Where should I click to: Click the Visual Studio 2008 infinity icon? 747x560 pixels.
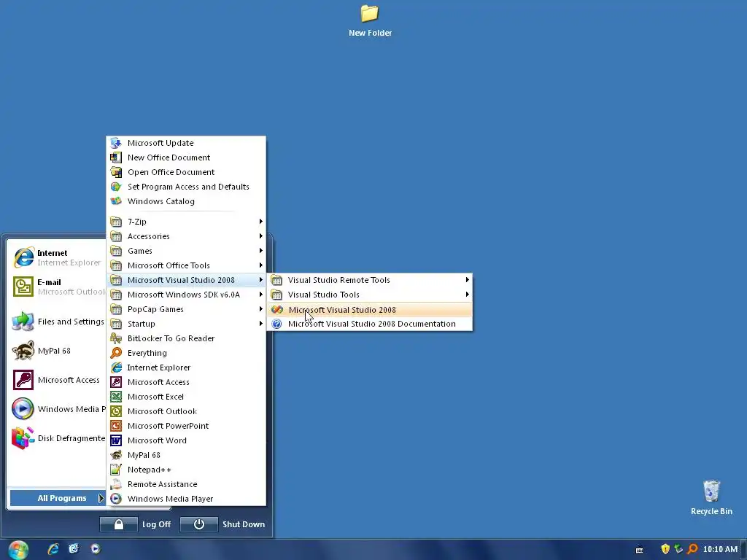276,309
